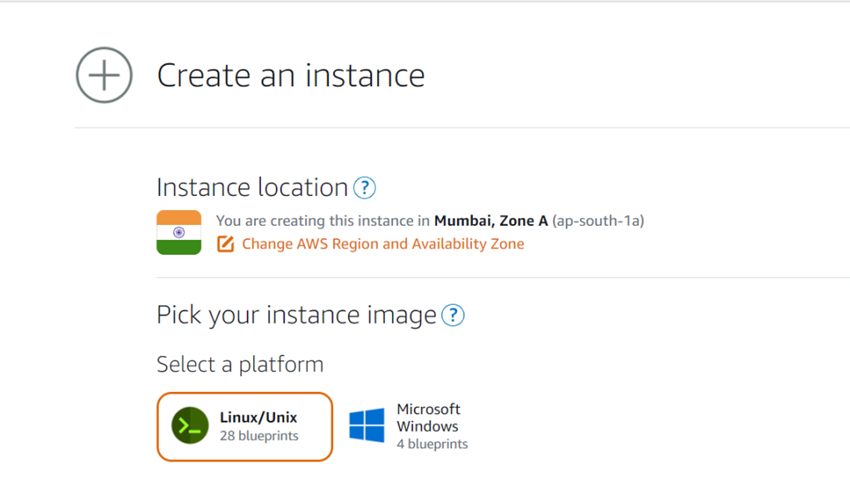Screen dimensions: 850x479
Task: Click the 28 blueprints text under Linux/Unix
Action: coord(259,436)
